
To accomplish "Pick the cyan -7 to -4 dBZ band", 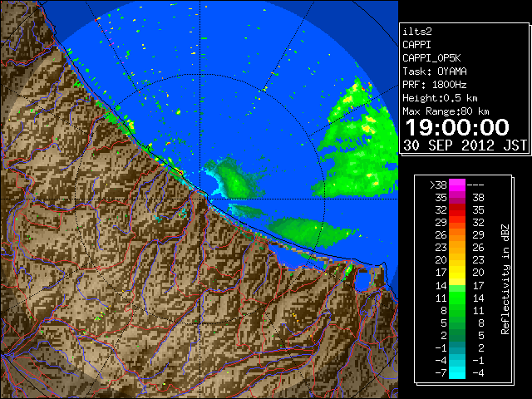I will coord(457,372).
